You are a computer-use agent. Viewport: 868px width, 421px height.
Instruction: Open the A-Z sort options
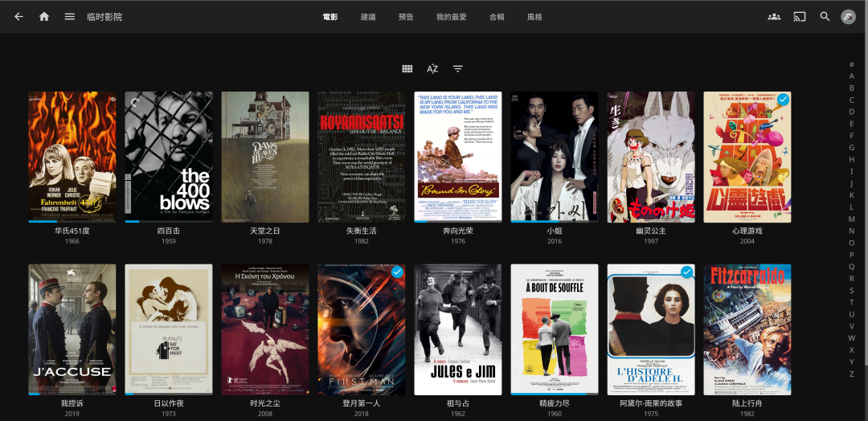coord(432,68)
